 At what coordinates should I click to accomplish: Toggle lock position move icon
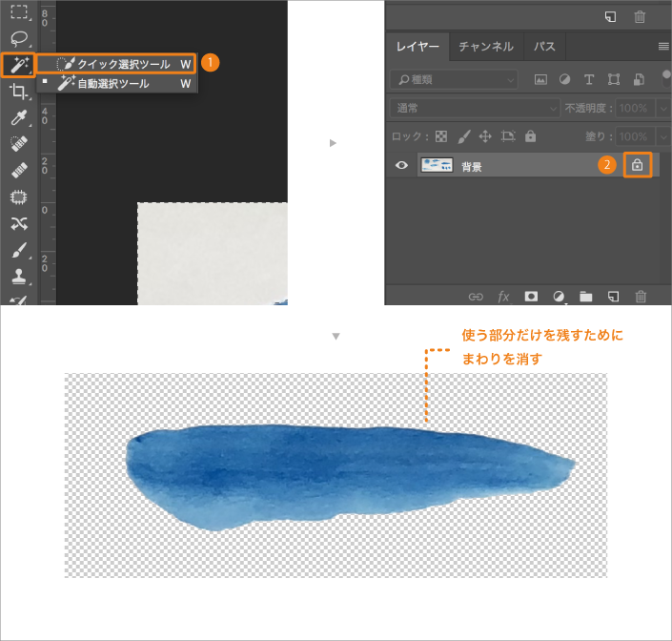point(485,136)
